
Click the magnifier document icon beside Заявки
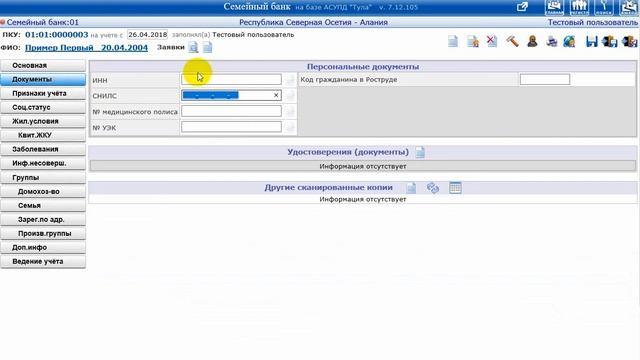[x=193, y=47]
